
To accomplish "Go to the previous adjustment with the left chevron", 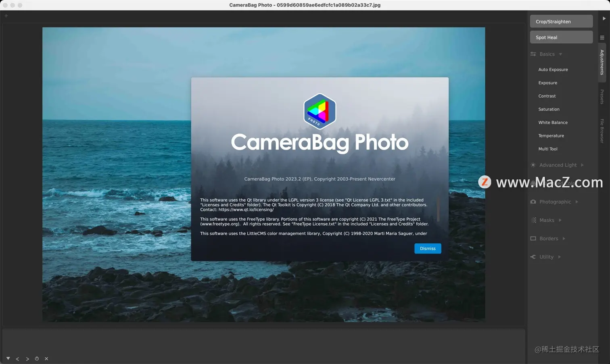I will pos(17,359).
